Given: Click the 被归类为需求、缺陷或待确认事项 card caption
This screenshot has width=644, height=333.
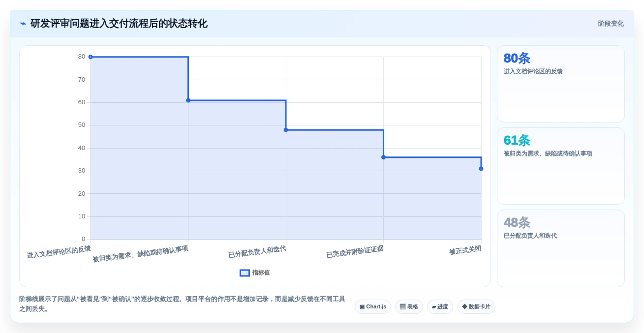Looking at the screenshot, I should point(548,154).
